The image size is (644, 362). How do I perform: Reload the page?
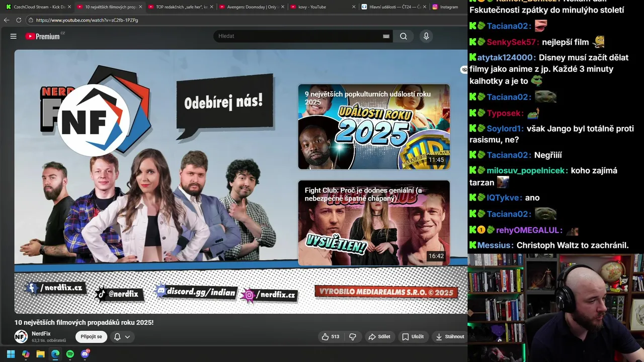click(x=19, y=20)
